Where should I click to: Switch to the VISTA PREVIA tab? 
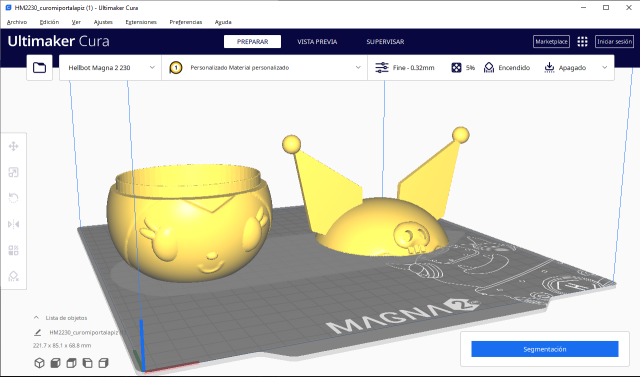pyautogui.click(x=317, y=42)
